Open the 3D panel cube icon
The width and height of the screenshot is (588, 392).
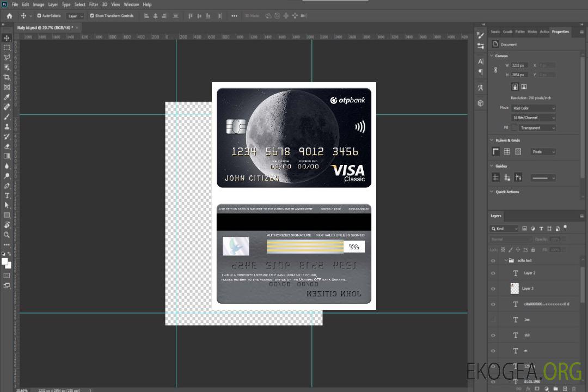coord(481,103)
